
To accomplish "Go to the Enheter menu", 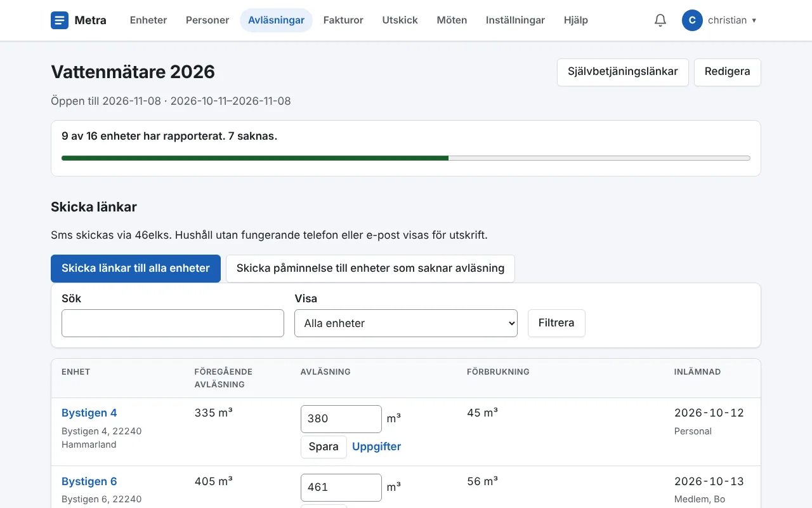I will (148, 20).
